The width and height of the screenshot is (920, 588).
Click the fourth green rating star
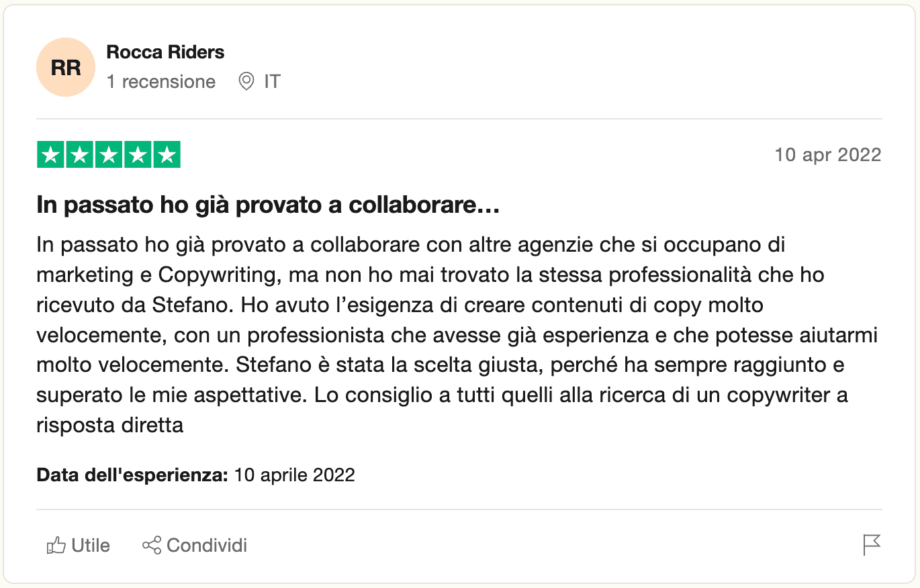point(138,154)
